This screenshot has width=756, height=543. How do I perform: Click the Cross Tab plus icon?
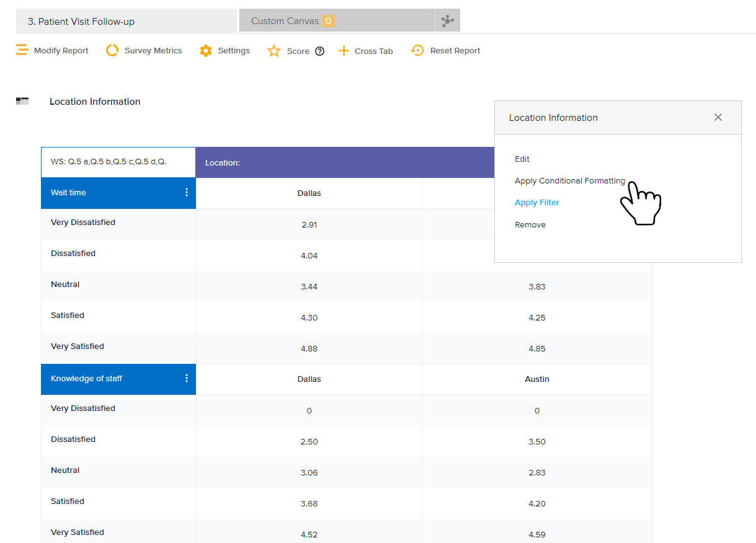[x=344, y=51]
